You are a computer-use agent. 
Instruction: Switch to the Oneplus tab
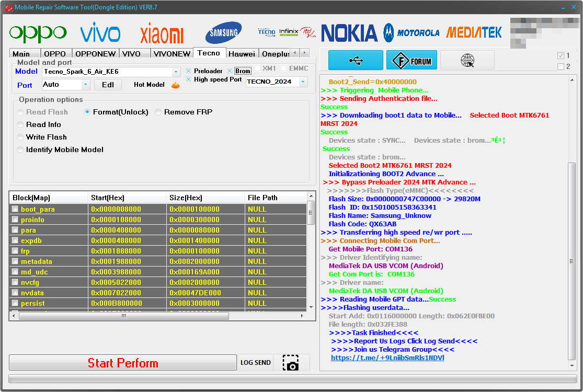coord(275,54)
